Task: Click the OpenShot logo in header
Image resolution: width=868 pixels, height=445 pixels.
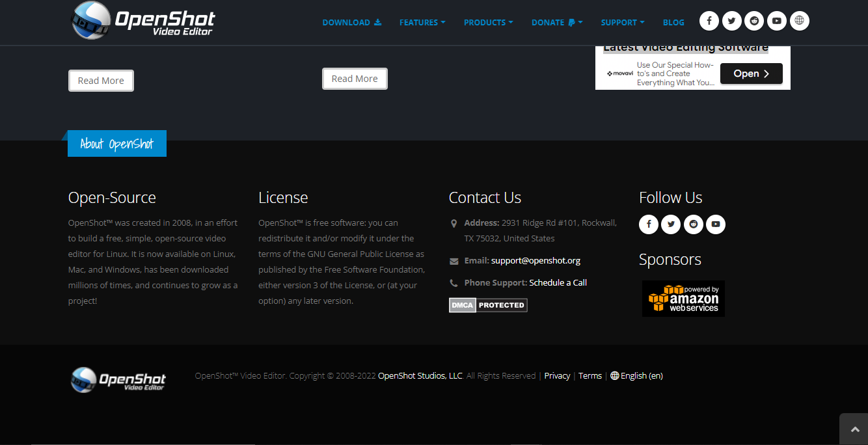Action: [142, 21]
